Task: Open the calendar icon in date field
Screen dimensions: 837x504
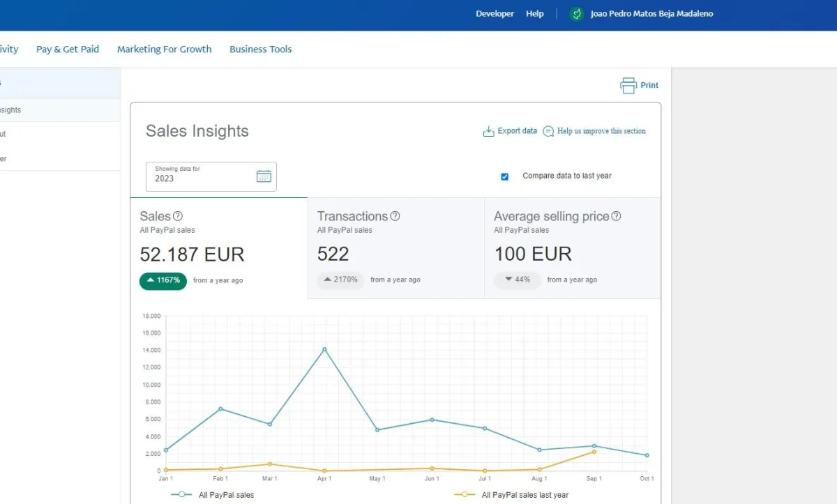Action: 264,176
